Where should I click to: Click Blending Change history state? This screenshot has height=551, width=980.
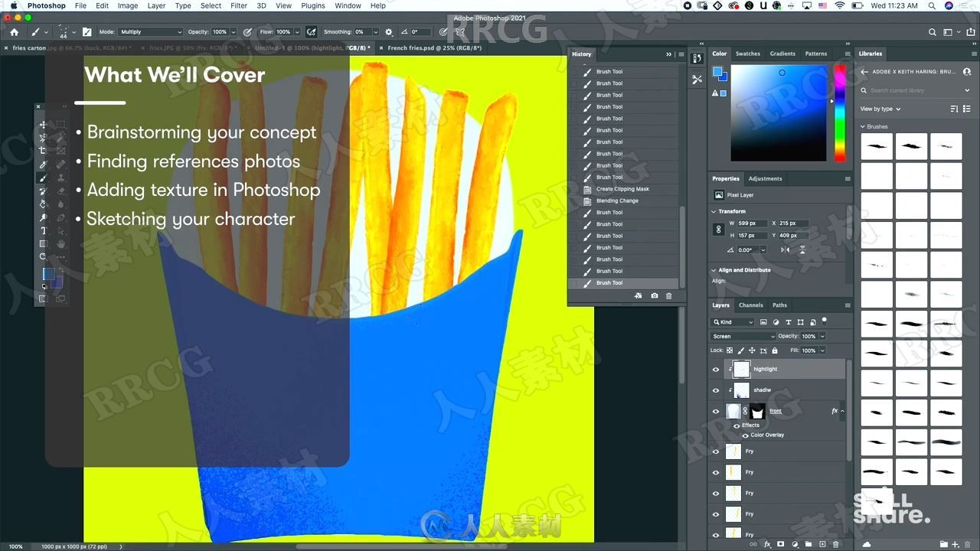point(617,201)
